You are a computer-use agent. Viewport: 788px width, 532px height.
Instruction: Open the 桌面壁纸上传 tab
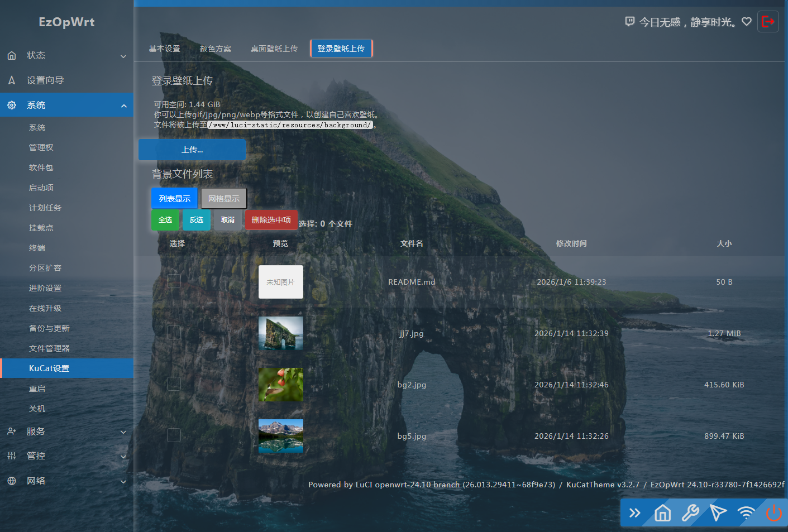[274, 49]
